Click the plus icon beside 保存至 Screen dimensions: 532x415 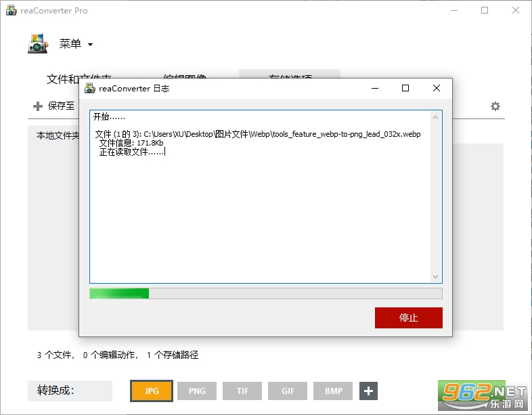[38, 106]
